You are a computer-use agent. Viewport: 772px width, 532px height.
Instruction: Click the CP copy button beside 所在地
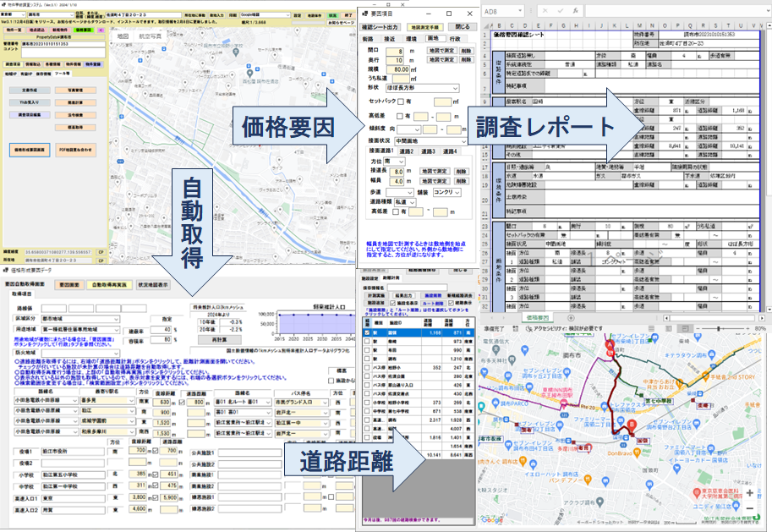tap(100, 261)
